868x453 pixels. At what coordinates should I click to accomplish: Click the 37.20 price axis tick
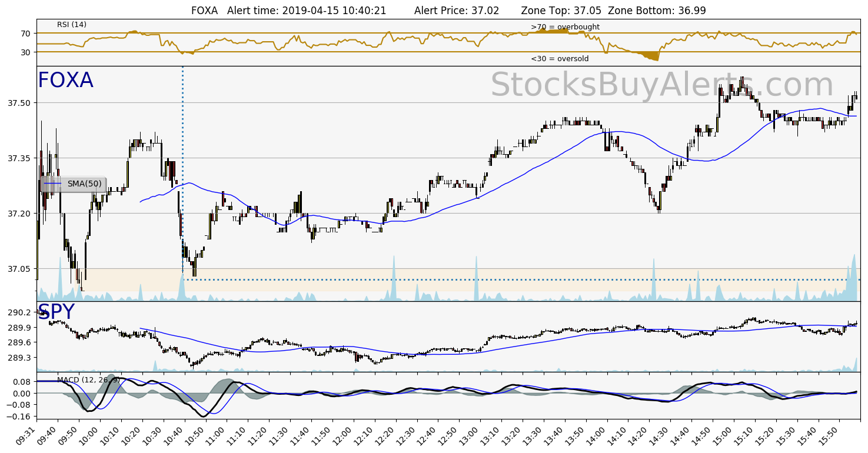(19, 214)
